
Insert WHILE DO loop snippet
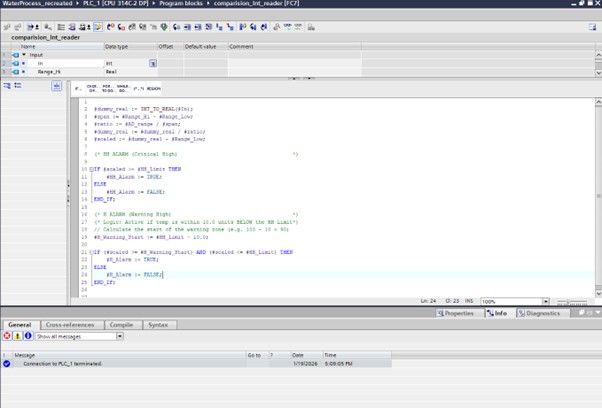(x=122, y=88)
